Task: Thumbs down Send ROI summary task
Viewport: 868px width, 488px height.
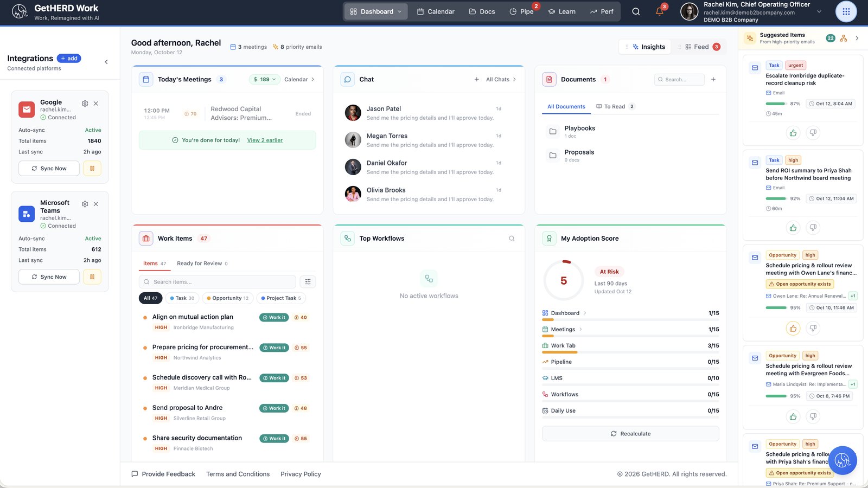Action: [813, 228]
